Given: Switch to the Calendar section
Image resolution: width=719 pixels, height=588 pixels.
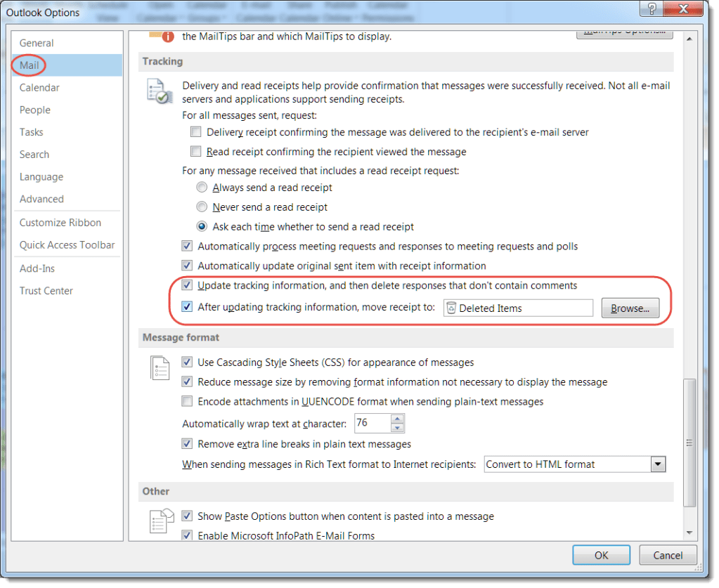Looking at the screenshot, I should pyautogui.click(x=39, y=87).
